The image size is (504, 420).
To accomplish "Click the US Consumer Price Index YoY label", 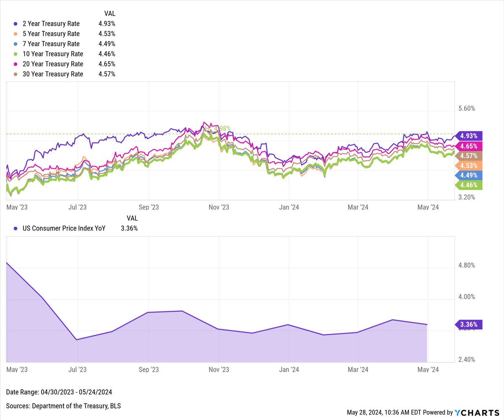I will click(x=64, y=228).
